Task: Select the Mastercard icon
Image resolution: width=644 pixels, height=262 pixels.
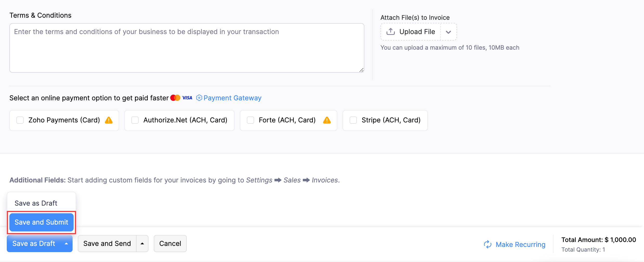Action: tap(175, 97)
